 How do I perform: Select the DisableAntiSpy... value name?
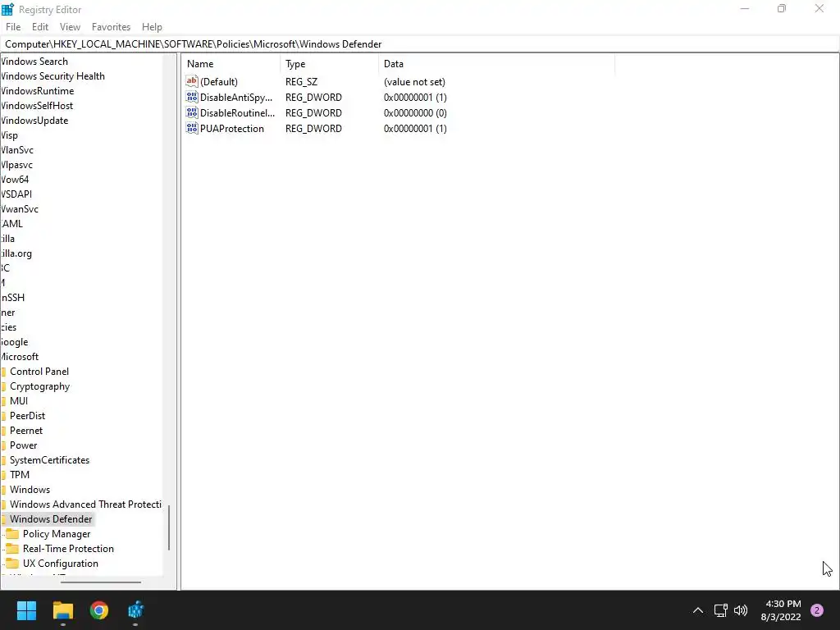236,97
